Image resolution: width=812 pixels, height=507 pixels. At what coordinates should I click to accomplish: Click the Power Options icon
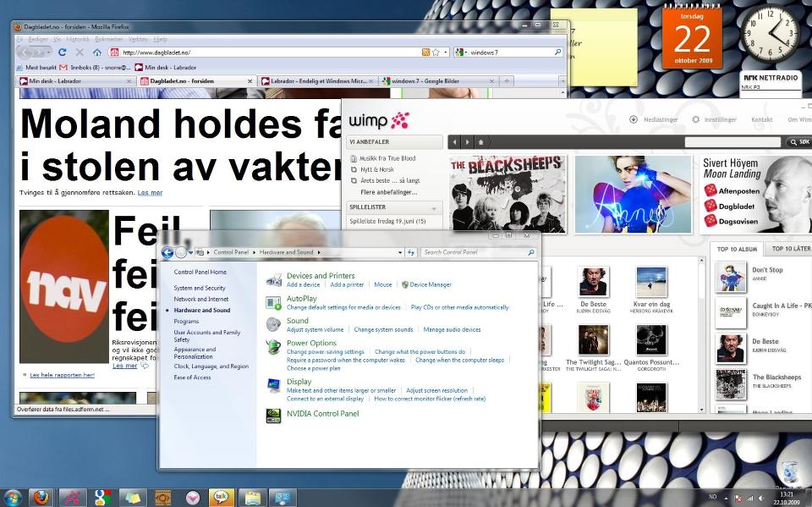point(273,346)
